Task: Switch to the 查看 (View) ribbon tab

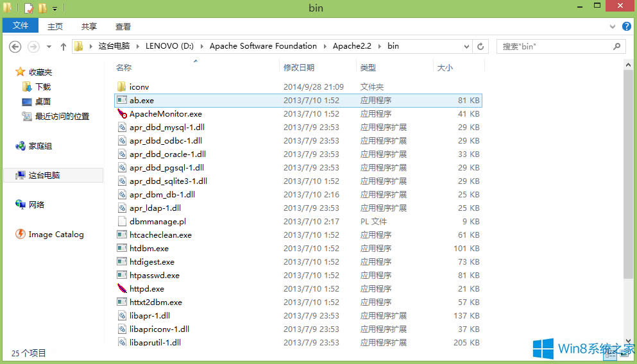Action: click(x=123, y=26)
